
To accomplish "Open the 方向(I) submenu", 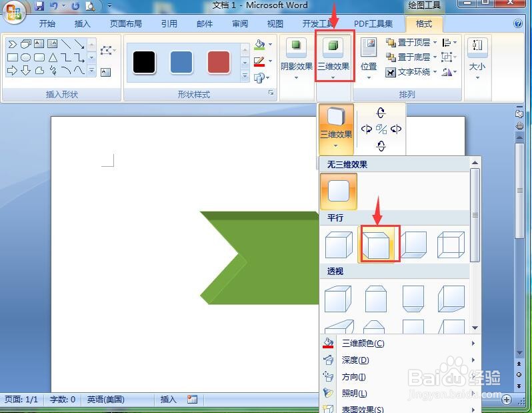I will pyautogui.click(x=400, y=377).
